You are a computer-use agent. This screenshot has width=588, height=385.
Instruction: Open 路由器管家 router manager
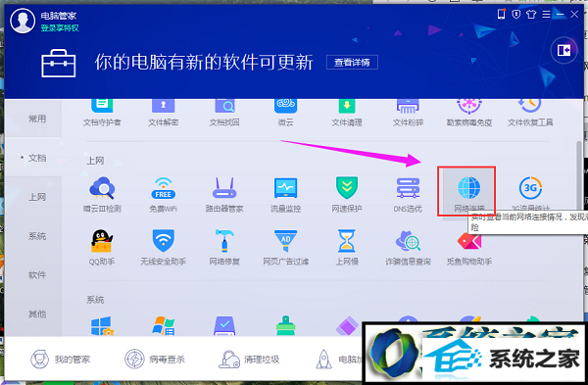(x=224, y=195)
